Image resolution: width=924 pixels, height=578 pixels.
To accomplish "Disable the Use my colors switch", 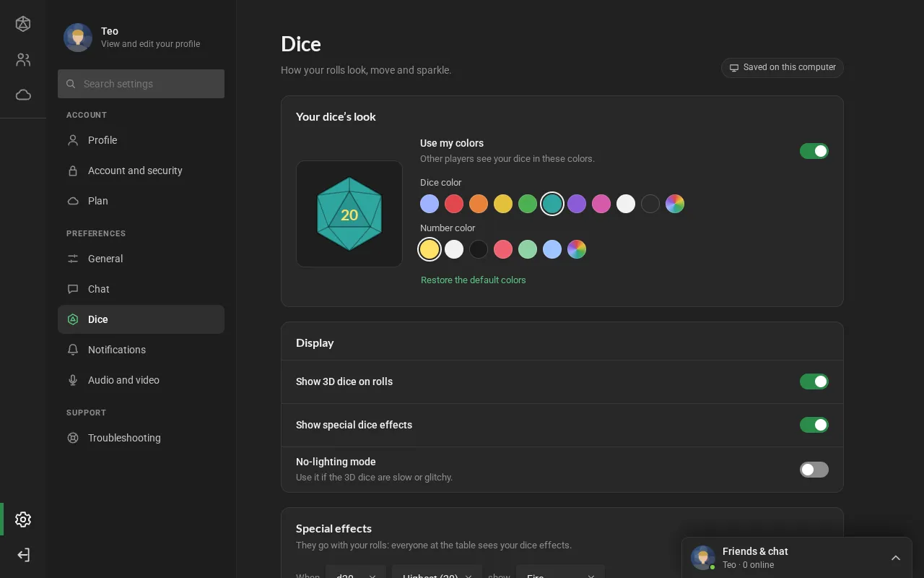I will point(814,151).
